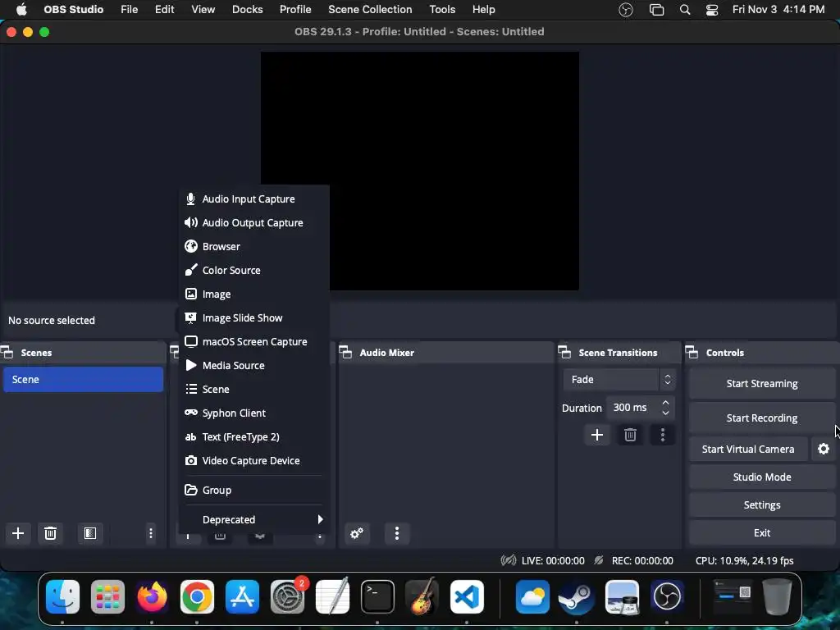Open virtual camera settings gear
840x630 pixels.
pos(824,449)
